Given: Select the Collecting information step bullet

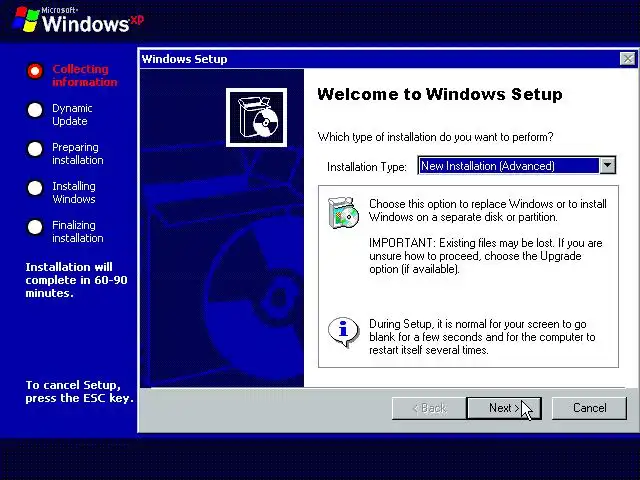Looking at the screenshot, I should 35,71.
